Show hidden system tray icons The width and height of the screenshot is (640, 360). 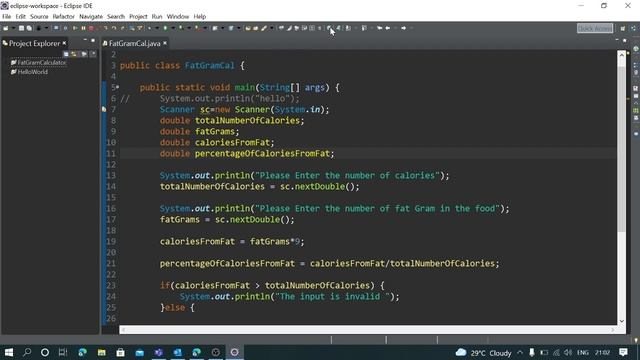coord(520,353)
